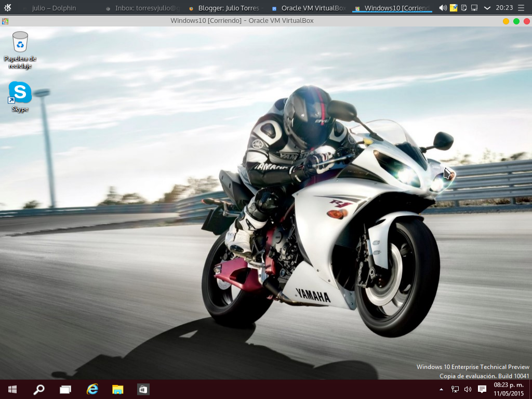Switch to the Blogger: Julio Torres task
This screenshot has width=532, height=399.
227,8
